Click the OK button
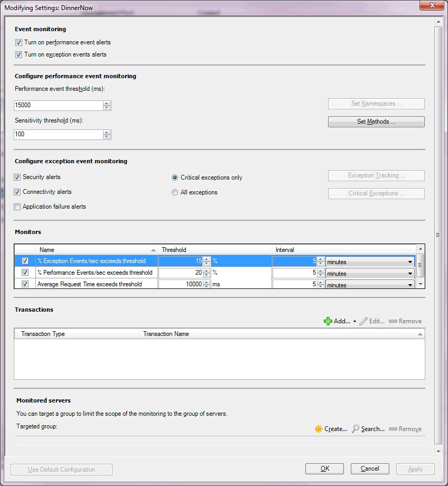 [324, 469]
